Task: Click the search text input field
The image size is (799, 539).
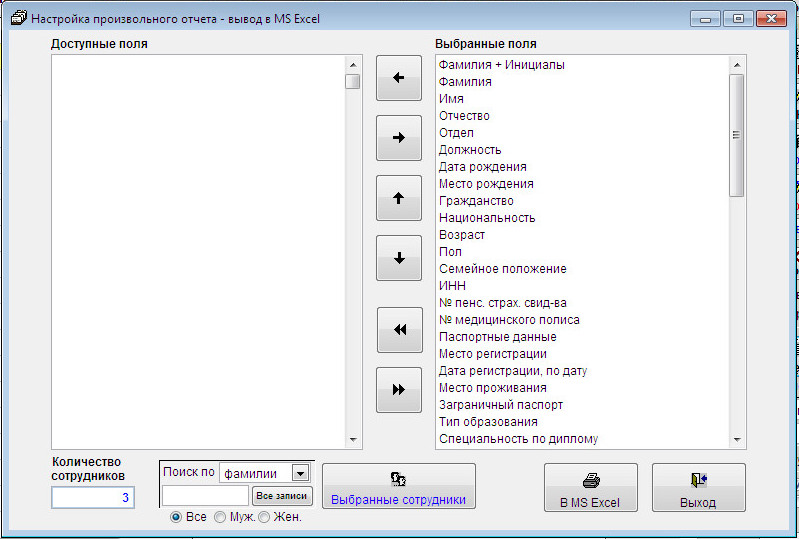Action: pos(205,496)
